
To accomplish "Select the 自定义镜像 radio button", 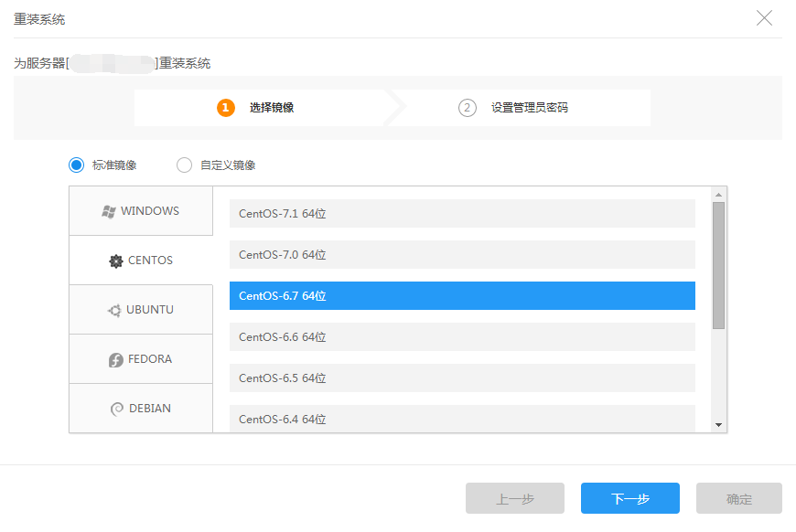I will coord(184,165).
